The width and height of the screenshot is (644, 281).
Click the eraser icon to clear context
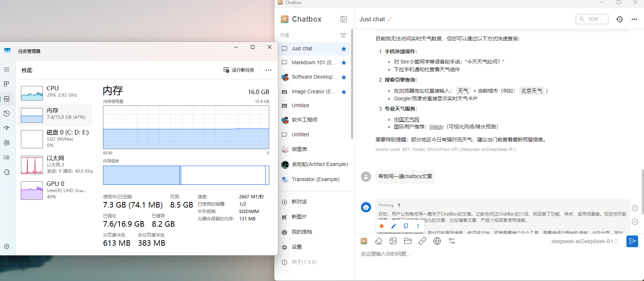[x=378, y=241]
